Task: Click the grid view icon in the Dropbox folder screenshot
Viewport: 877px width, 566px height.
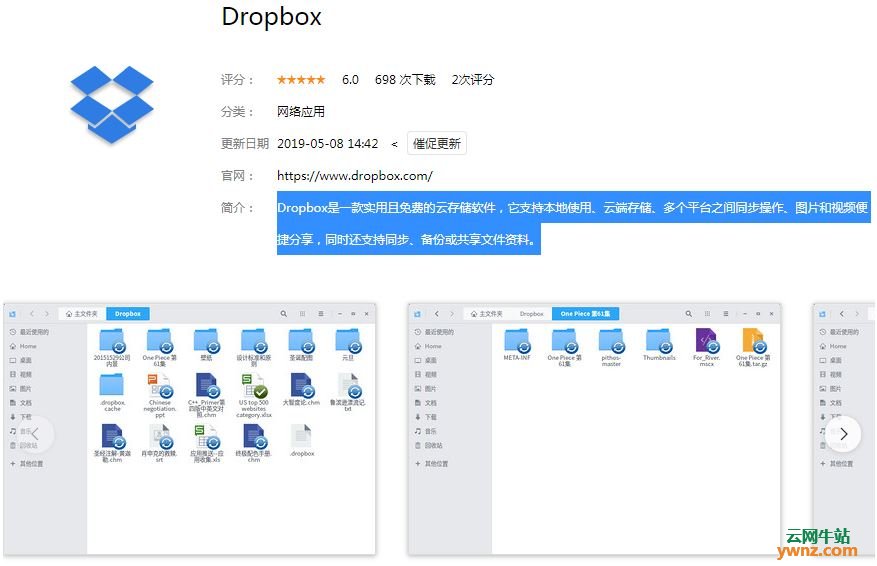Action: tap(302, 314)
